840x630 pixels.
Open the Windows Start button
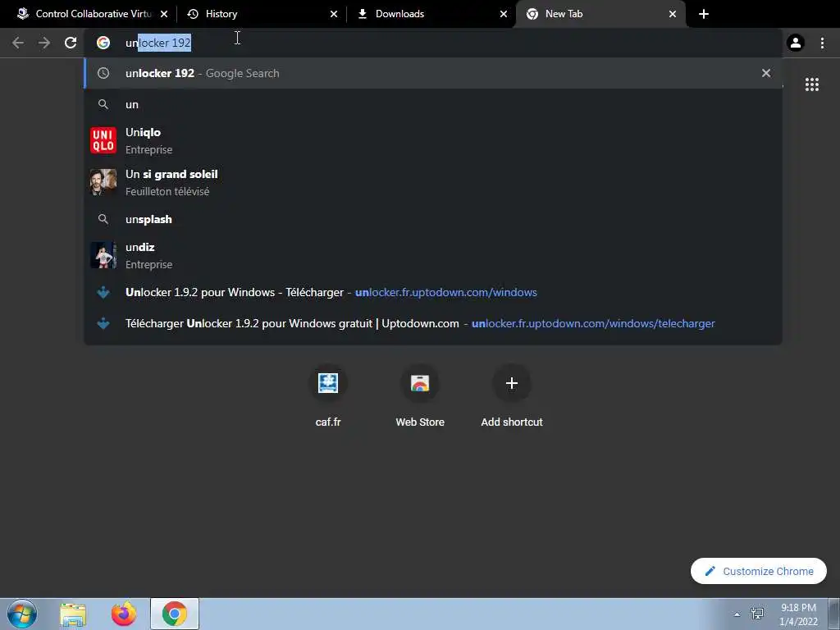point(22,614)
